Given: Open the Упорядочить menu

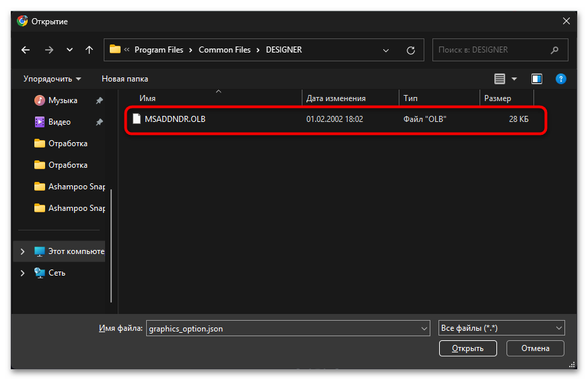Looking at the screenshot, I should point(52,79).
